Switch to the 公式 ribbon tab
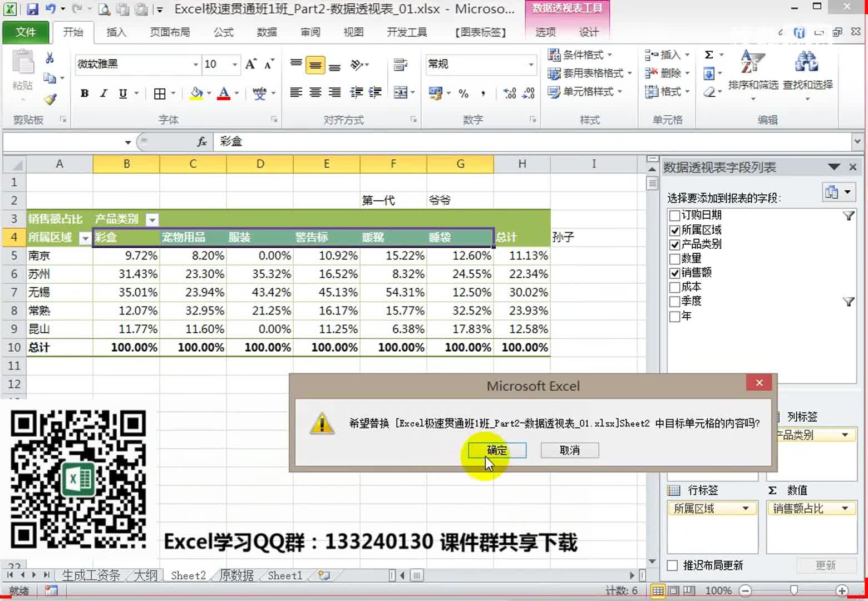Screen dimensions: 868x601 (x=224, y=32)
